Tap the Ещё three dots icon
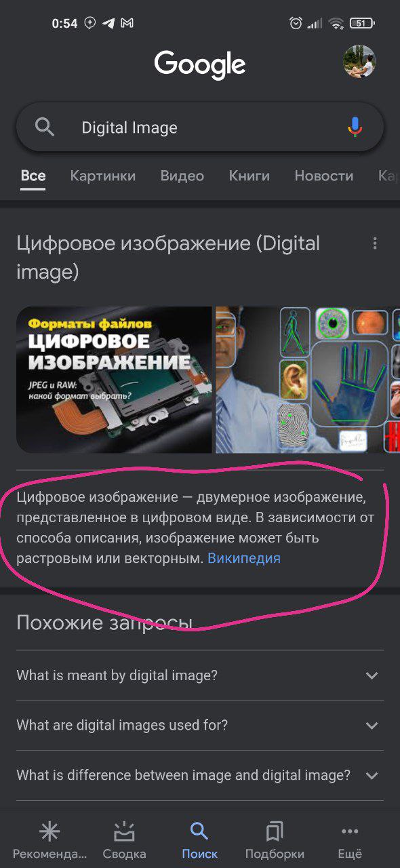The height and width of the screenshot is (868, 400). [350, 831]
